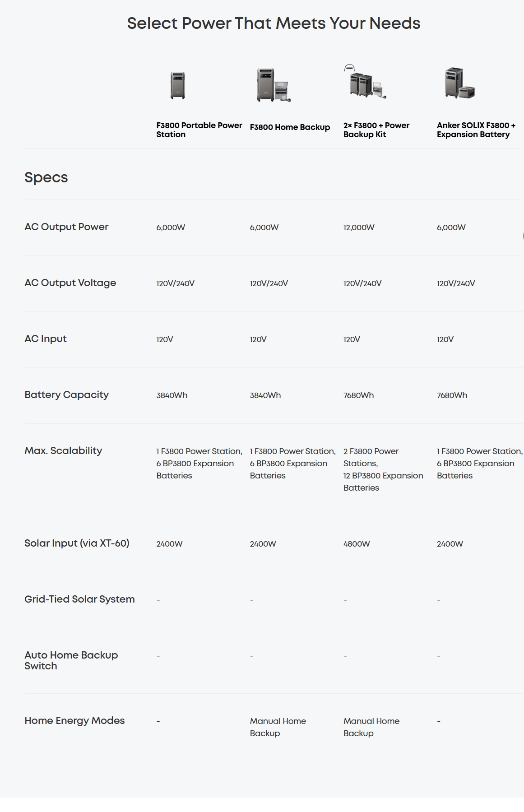Screen dimensions: 524x812
Task: Click the Specs section heading
Action: (x=46, y=177)
